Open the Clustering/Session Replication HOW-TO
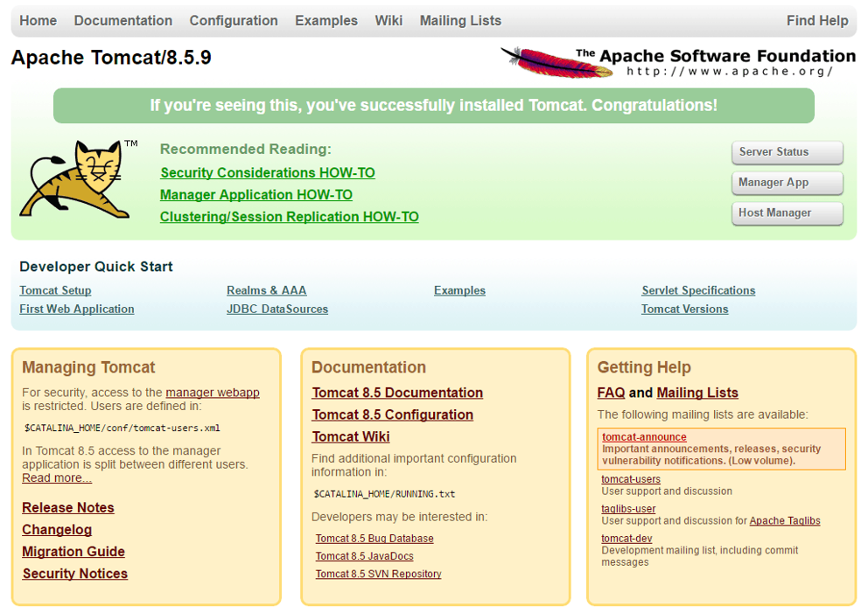Viewport: 868px width, 613px height. point(289,216)
